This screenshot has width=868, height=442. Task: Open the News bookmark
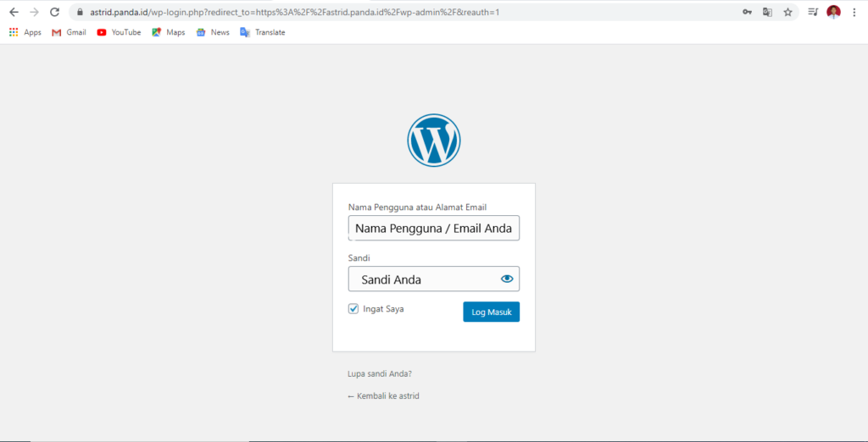click(x=213, y=33)
